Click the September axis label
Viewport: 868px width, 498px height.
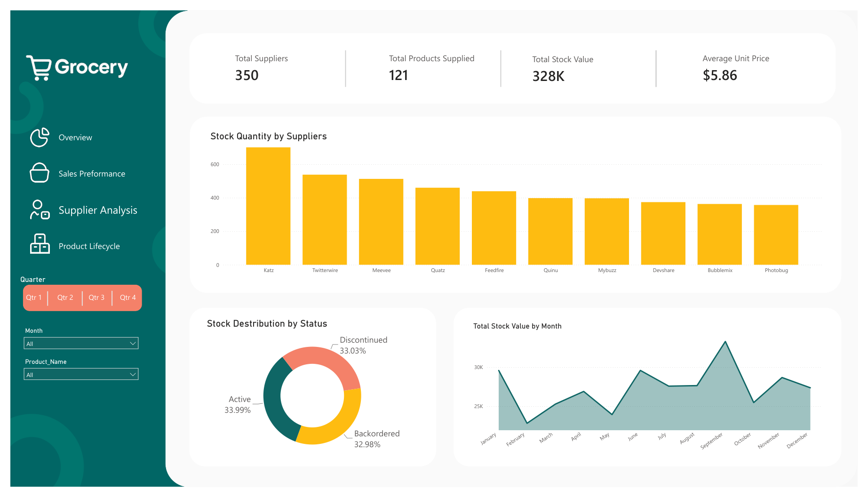click(711, 441)
